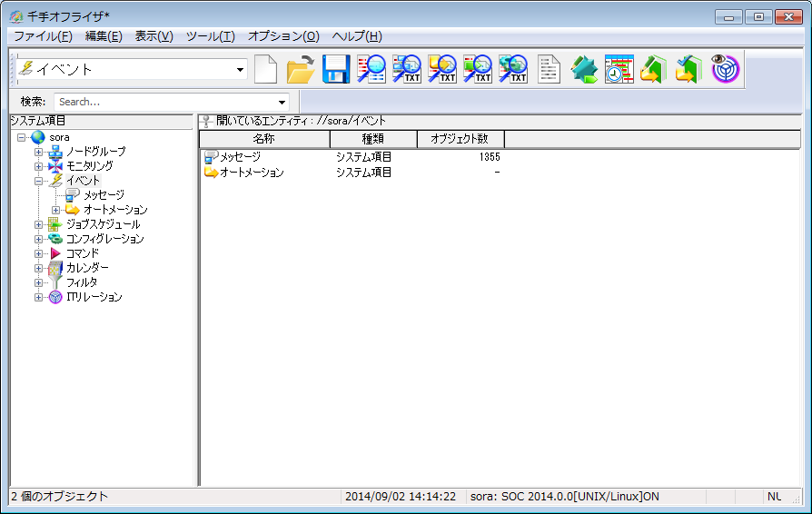Click the システム項目 panel header
812x514 pixels.
pyautogui.click(x=38, y=121)
